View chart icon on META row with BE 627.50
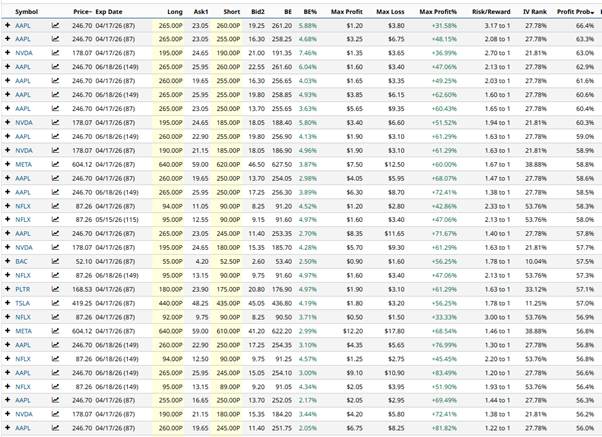 point(55,164)
